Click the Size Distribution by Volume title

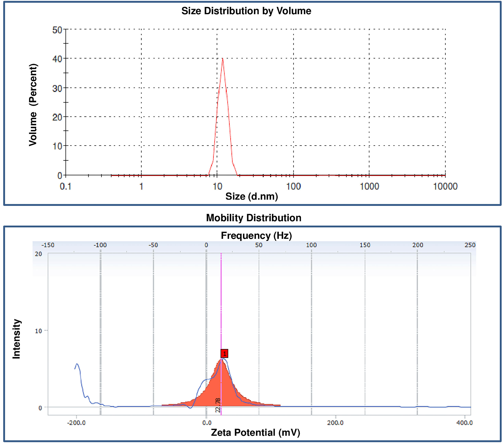[x=246, y=11]
